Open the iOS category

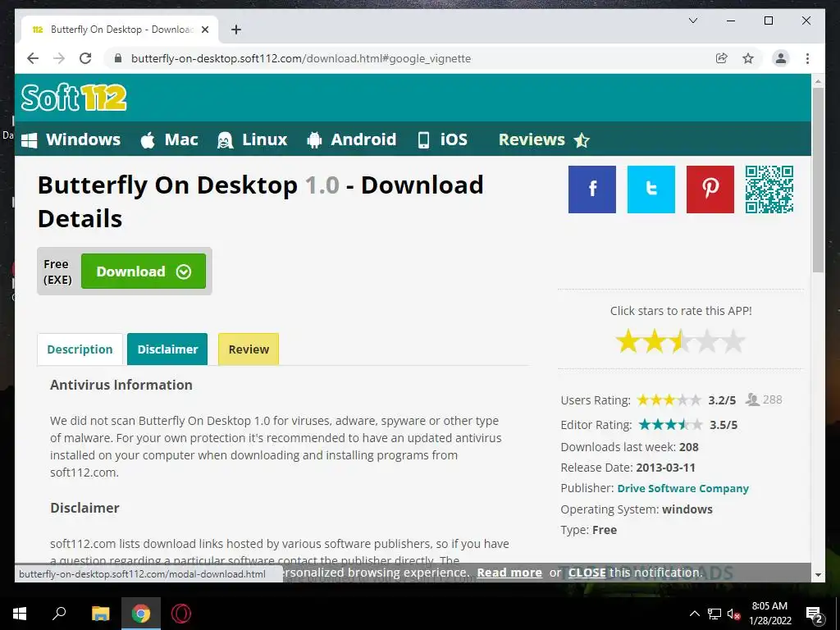pyautogui.click(x=442, y=139)
